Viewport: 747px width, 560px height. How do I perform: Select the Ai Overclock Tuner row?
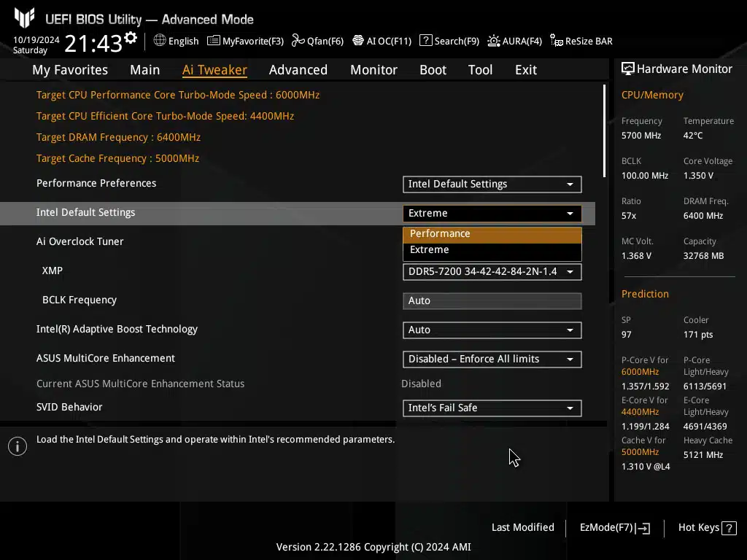pos(80,241)
